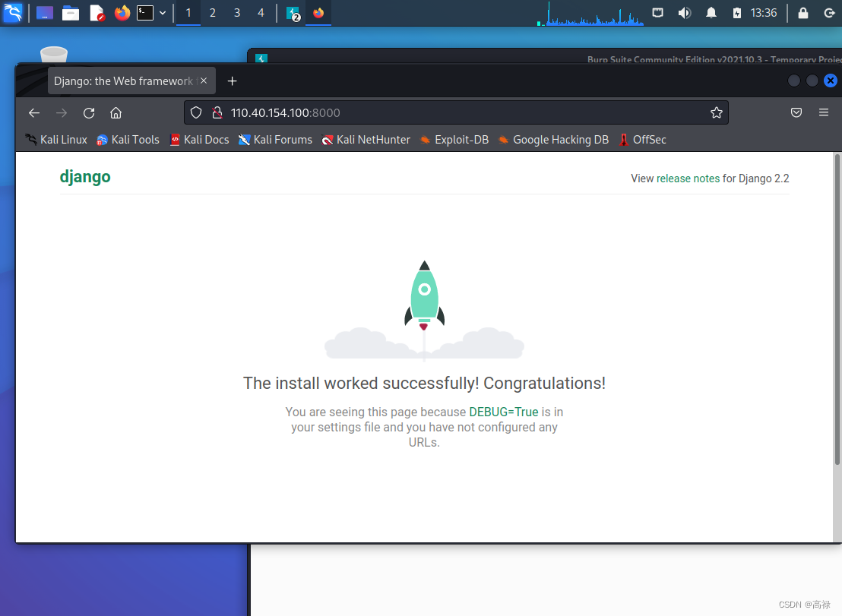
Task: Open the Kali dragon applications menu
Action: (13, 12)
